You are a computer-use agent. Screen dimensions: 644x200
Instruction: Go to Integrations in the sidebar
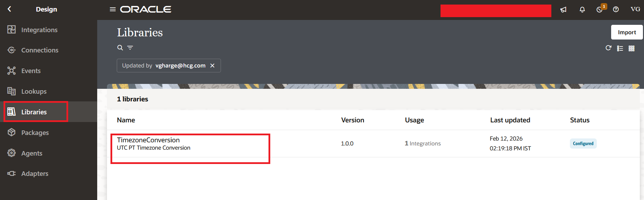(39, 30)
